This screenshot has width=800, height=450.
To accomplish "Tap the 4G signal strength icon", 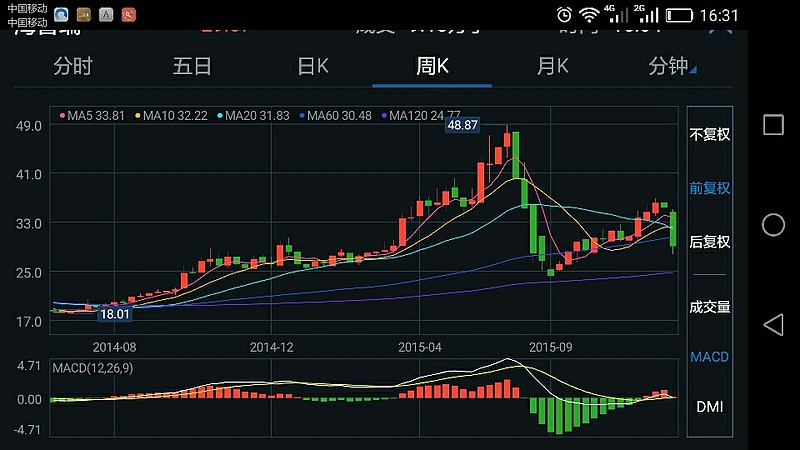I will tap(615, 14).
